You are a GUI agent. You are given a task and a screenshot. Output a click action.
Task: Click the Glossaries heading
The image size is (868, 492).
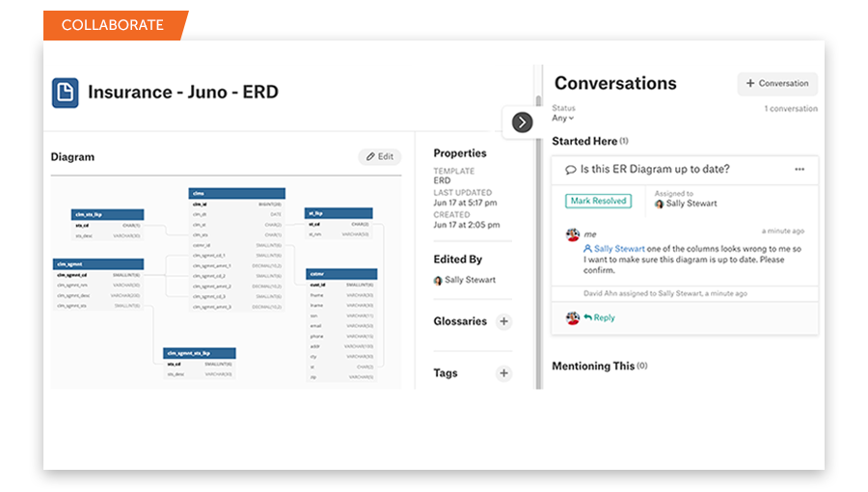pos(460,321)
